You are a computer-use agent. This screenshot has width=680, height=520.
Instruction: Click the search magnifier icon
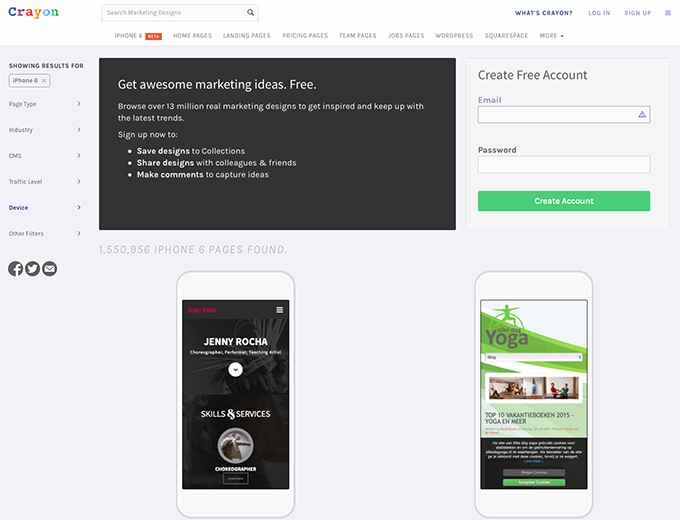pos(250,13)
